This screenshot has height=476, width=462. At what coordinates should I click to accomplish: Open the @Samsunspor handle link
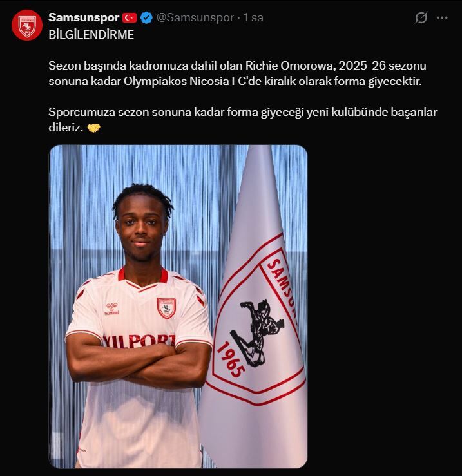coord(195,17)
